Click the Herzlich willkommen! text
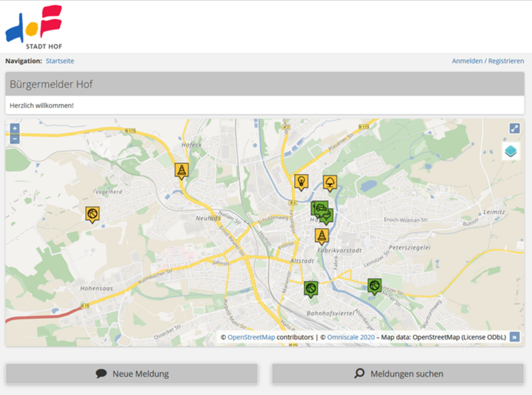The image size is (532, 395). click(x=42, y=105)
